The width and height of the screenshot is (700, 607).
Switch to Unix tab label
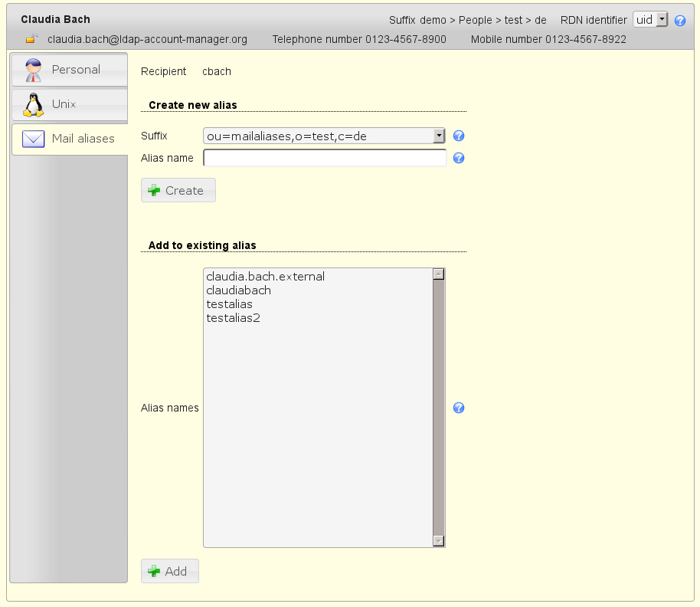click(x=64, y=104)
